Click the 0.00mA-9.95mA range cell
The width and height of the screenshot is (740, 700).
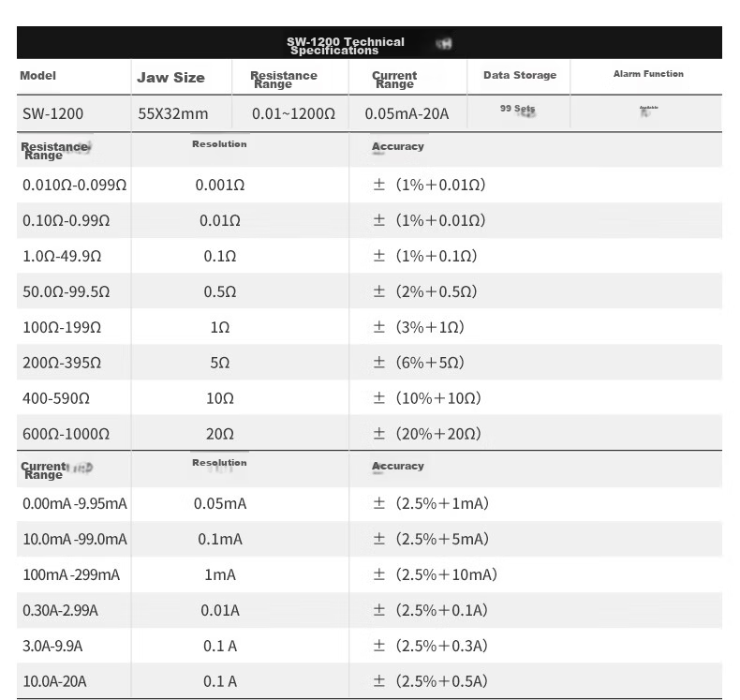[x=75, y=503]
